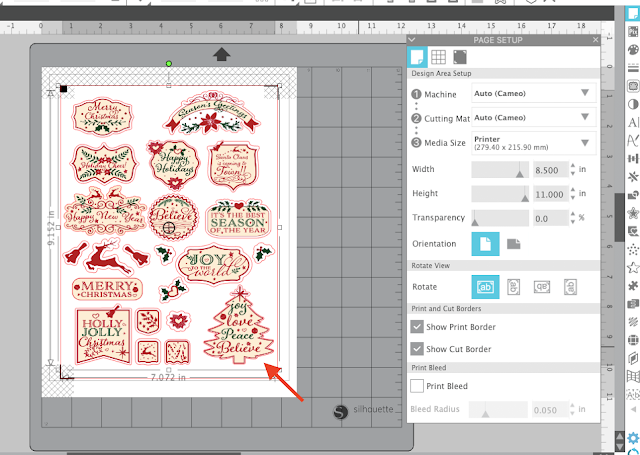
Task: Open the Text Style panel in the sidebar
Action: [633, 122]
